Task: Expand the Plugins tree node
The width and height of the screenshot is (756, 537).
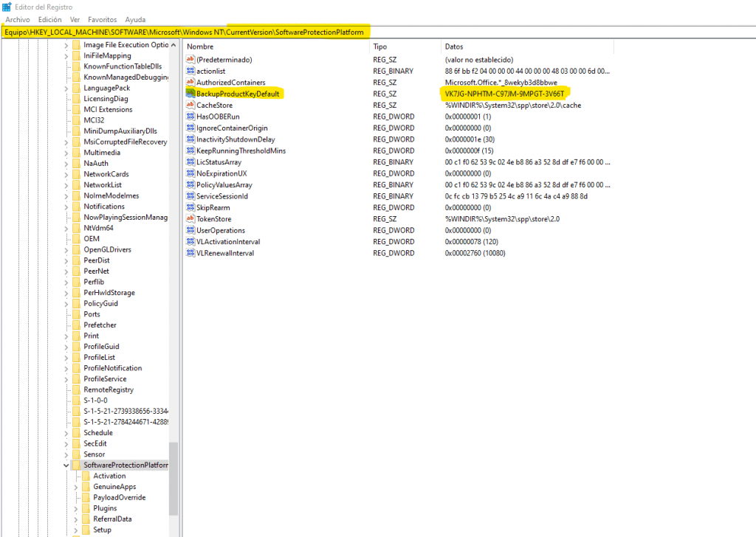Action: 76,508
